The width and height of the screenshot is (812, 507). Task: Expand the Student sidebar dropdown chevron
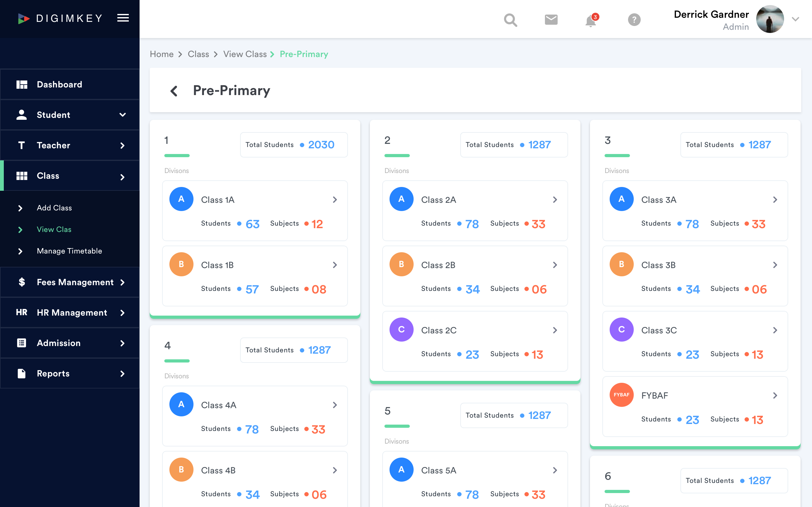click(x=122, y=115)
